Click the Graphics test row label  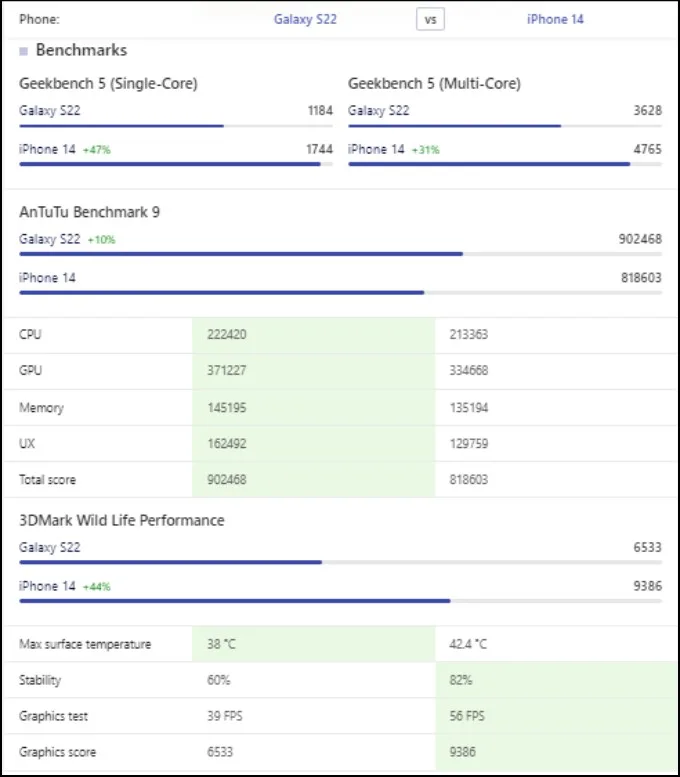click(x=53, y=716)
